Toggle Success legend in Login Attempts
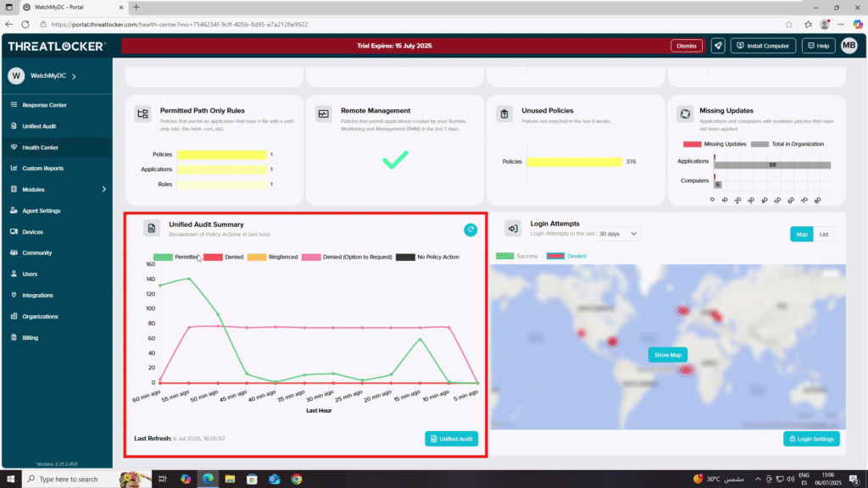Image resolution: width=868 pixels, height=488 pixels. tap(516, 256)
